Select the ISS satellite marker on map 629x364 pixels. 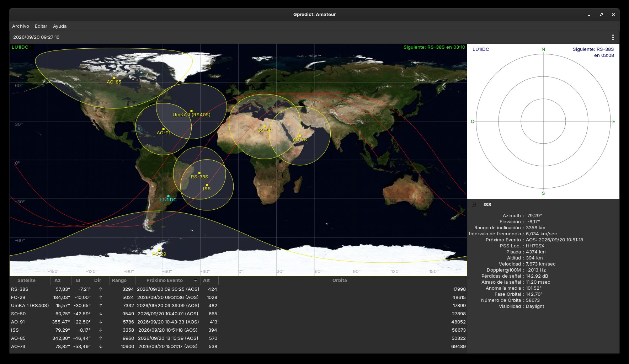click(207, 185)
